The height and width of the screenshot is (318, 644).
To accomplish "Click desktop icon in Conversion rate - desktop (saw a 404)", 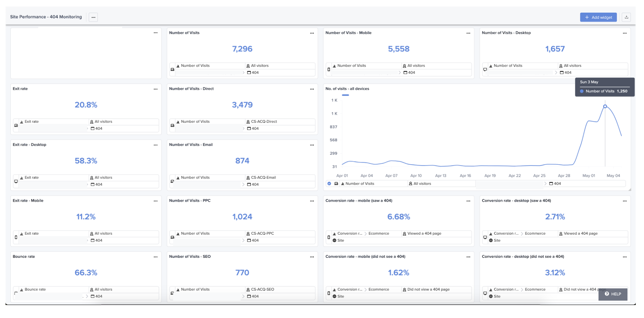I will coord(485,237).
